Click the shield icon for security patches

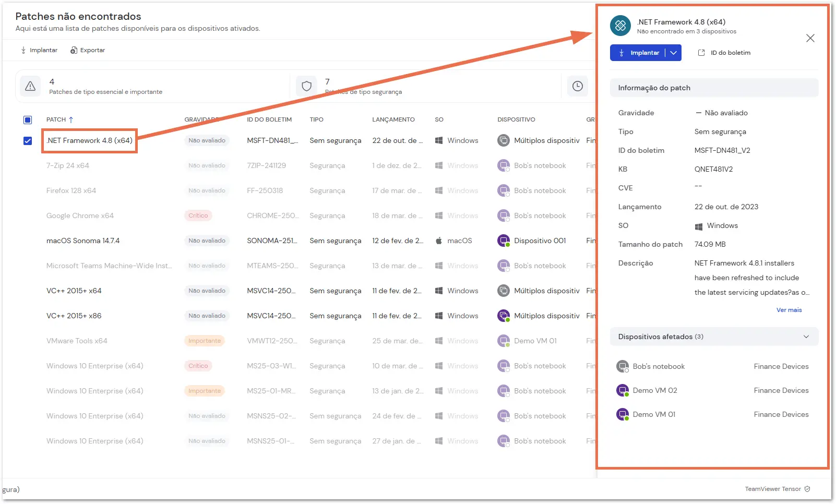306,86
